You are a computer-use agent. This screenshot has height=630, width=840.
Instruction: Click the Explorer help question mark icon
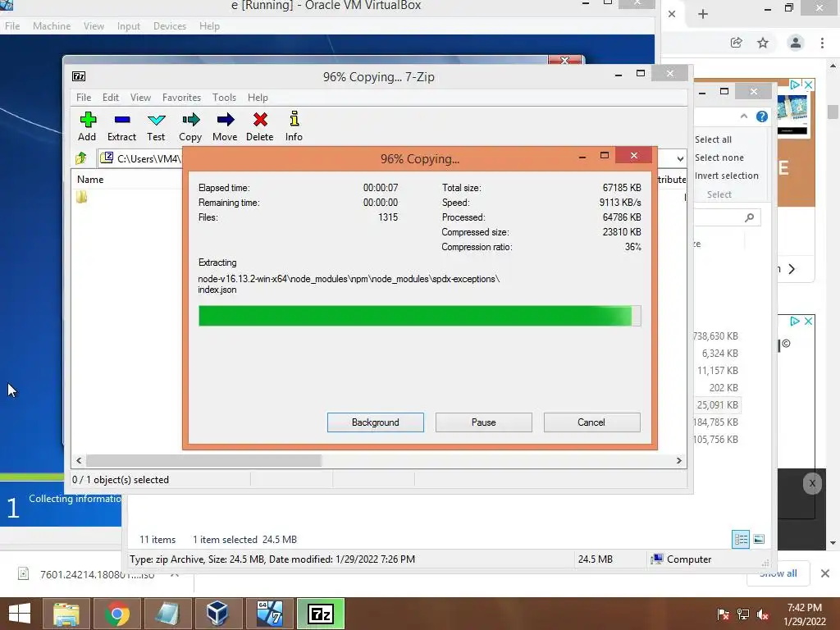(762, 116)
